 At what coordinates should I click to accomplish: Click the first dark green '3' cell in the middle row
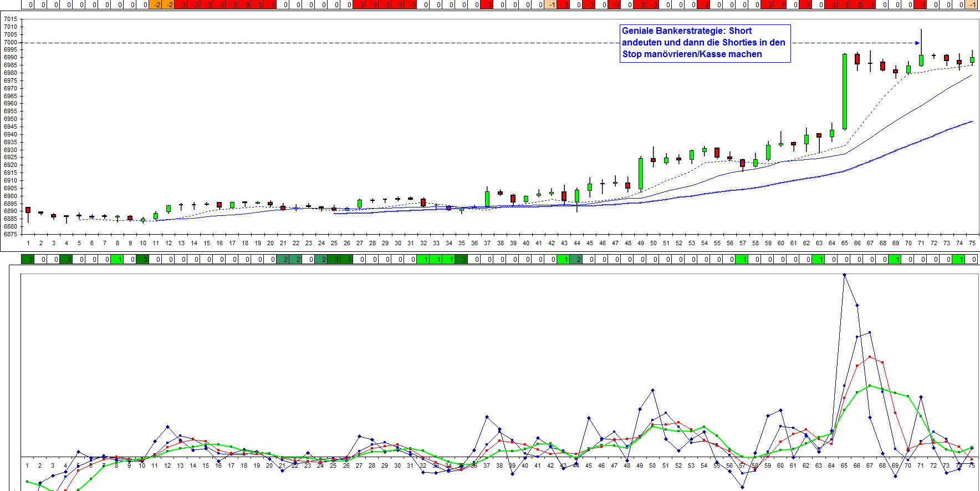pyautogui.click(x=28, y=259)
